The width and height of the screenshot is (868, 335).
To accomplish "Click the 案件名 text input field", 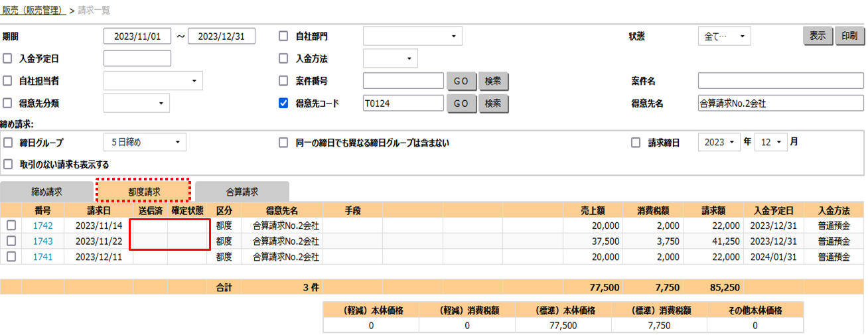I will (780, 81).
